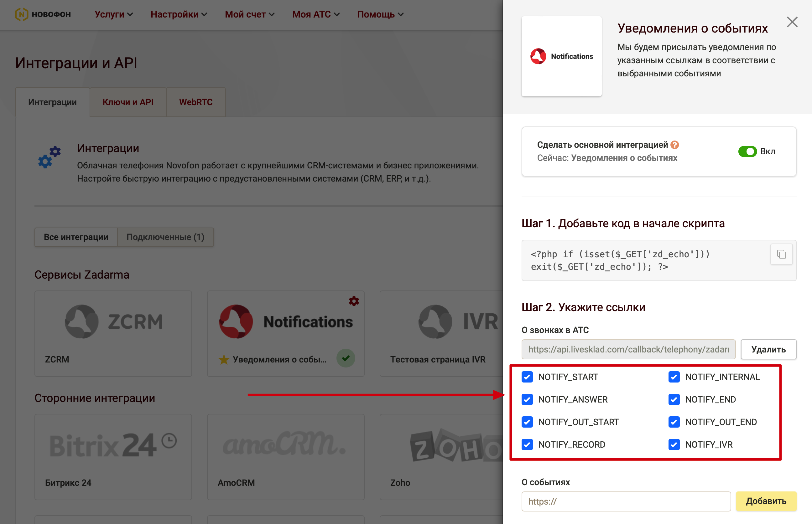The width and height of the screenshot is (812, 524).
Task: Open the Zoho integration card
Action: click(441, 457)
